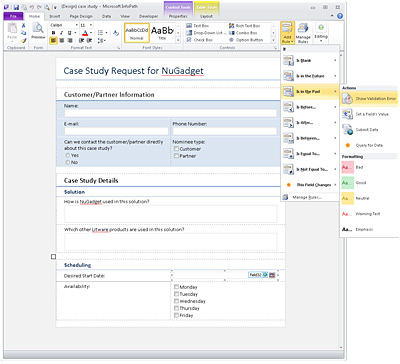400x364 pixels.
Task: Expand the Paste options arrow
Action: [12, 41]
